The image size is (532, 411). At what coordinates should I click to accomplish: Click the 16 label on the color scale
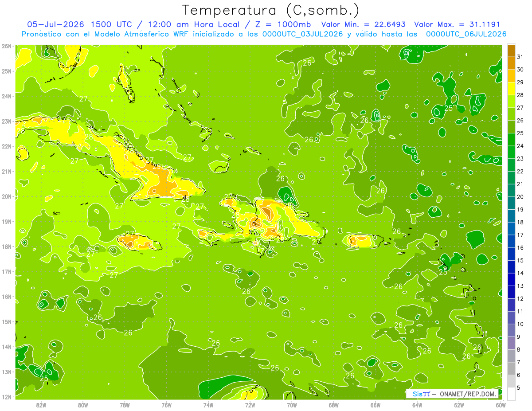[520, 248]
